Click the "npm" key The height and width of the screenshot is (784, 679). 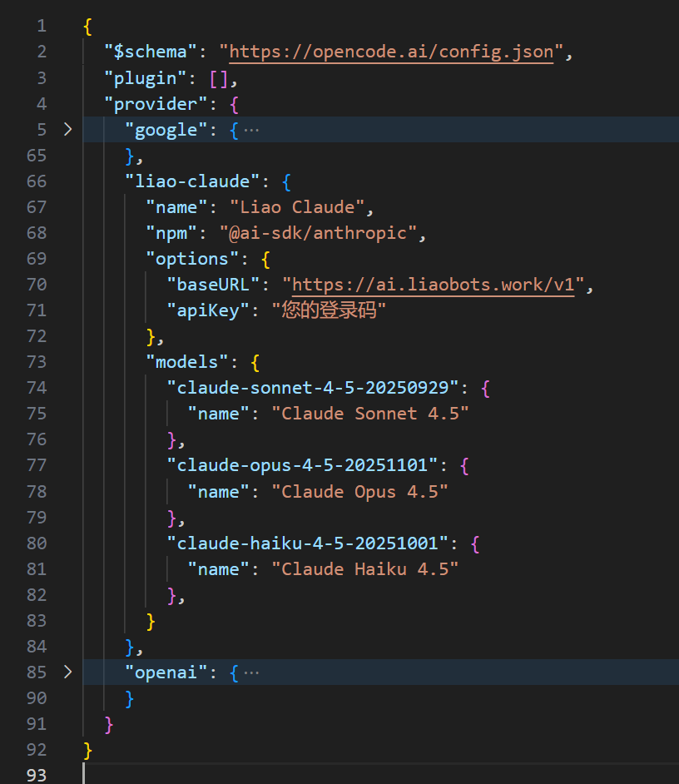(x=171, y=233)
